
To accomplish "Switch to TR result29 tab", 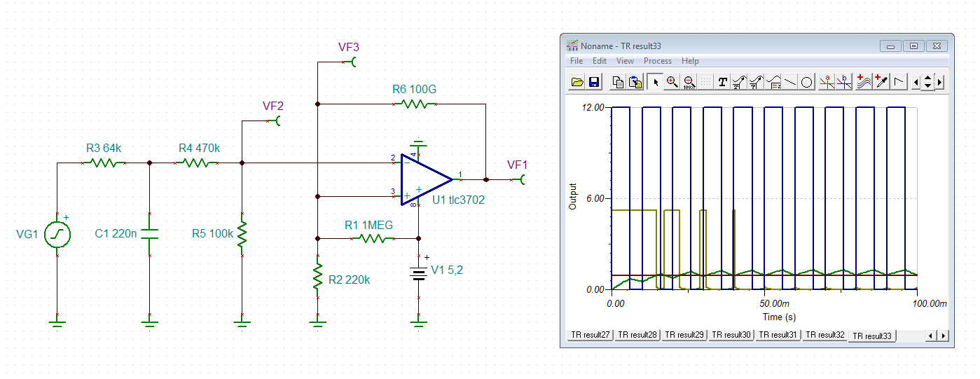I will click(684, 335).
